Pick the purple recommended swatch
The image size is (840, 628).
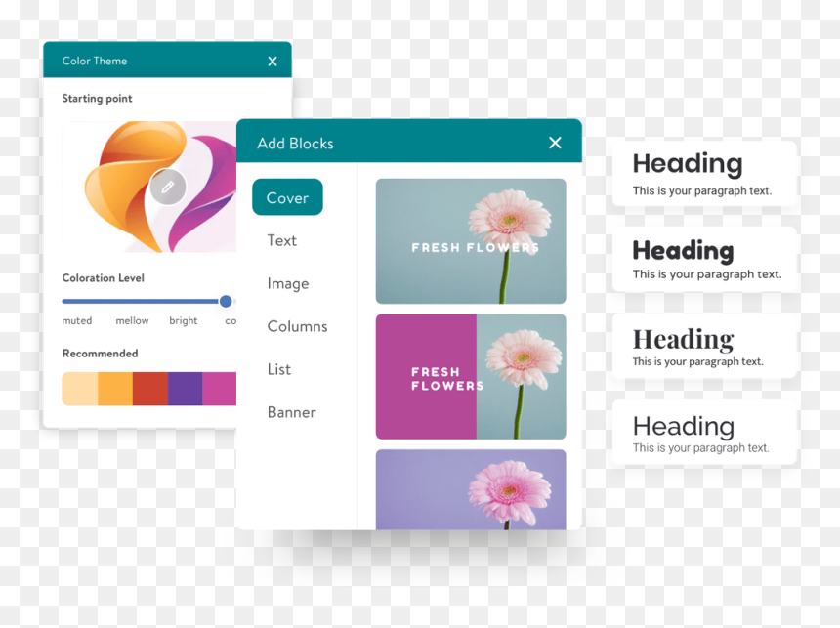pyautogui.click(x=185, y=389)
